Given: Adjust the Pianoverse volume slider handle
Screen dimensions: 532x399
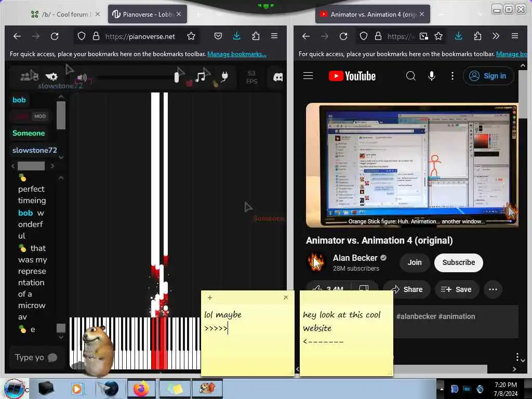Looking at the screenshot, I should click(x=177, y=77).
